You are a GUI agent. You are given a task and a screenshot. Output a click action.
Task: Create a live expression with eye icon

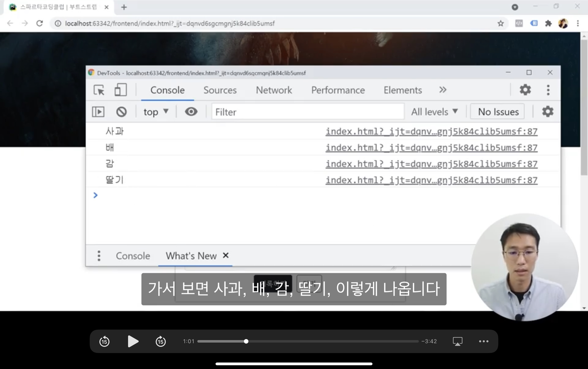(191, 111)
